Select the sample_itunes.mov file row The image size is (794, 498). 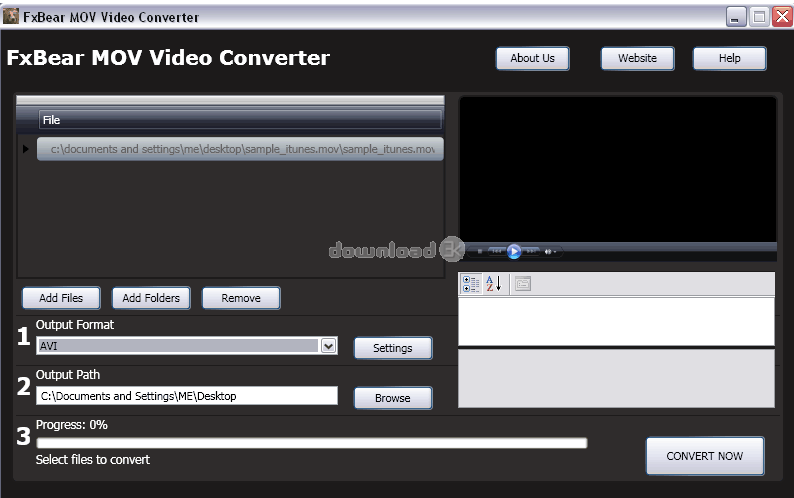tap(240, 149)
